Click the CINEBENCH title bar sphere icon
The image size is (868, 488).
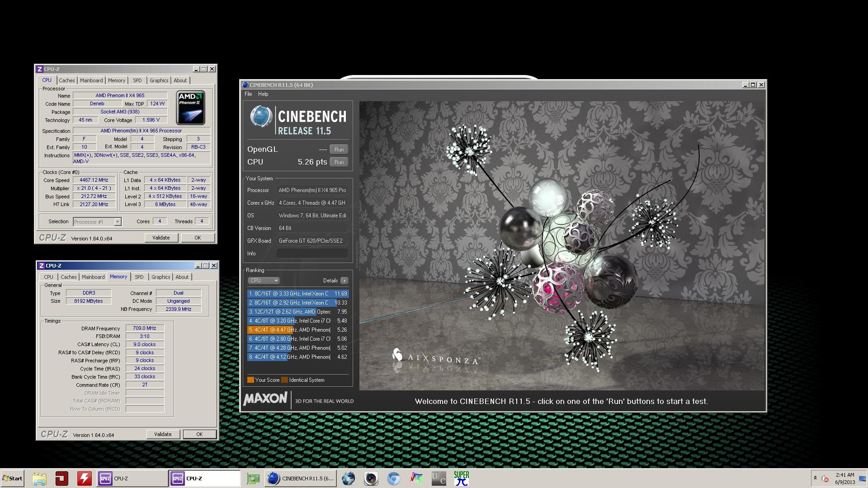245,85
